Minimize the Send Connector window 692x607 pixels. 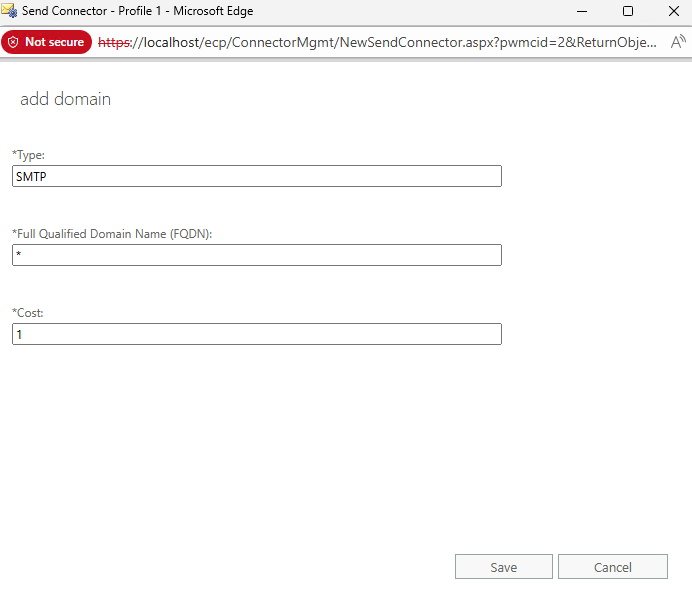pyautogui.click(x=581, y=11)
